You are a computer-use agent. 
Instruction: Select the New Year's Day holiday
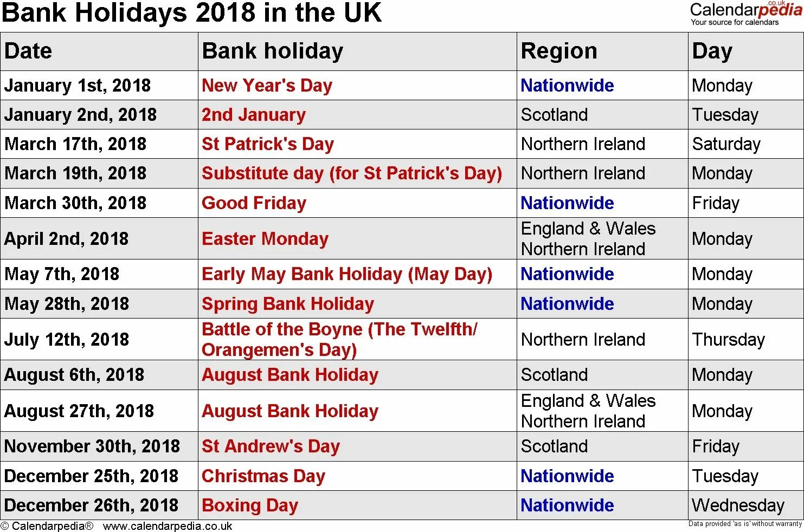267,86
